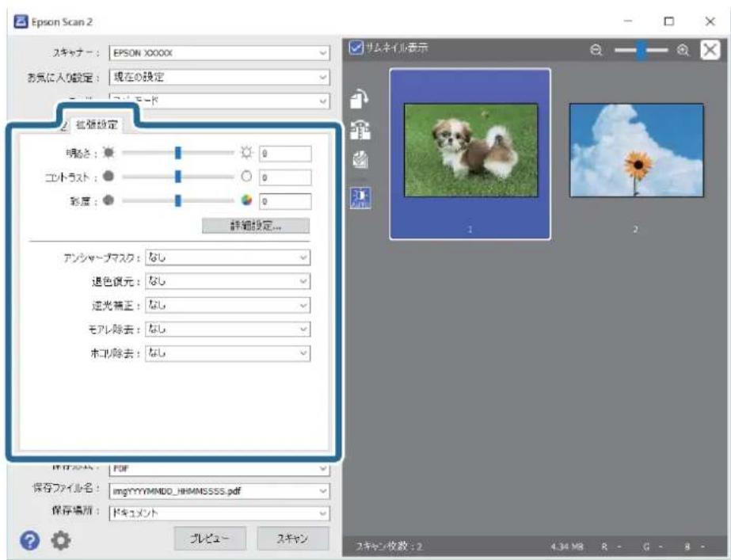Click the zoom out magnifier icon
731x560 pixels.
tap(596, 50)
